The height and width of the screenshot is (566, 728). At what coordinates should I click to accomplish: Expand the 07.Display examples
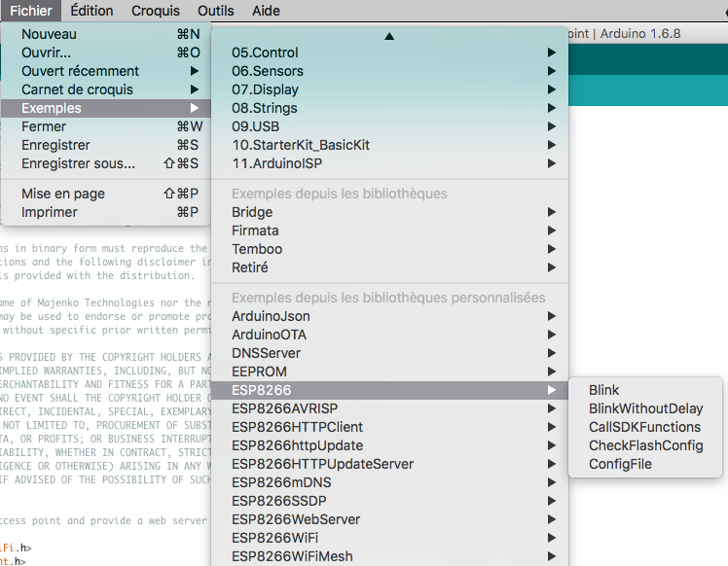point(389,89)
